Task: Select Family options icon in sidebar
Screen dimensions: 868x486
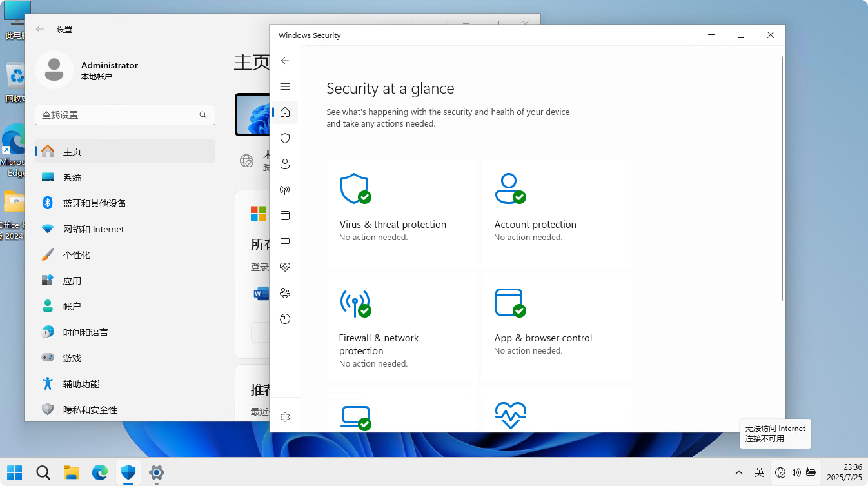Action: 285,293
